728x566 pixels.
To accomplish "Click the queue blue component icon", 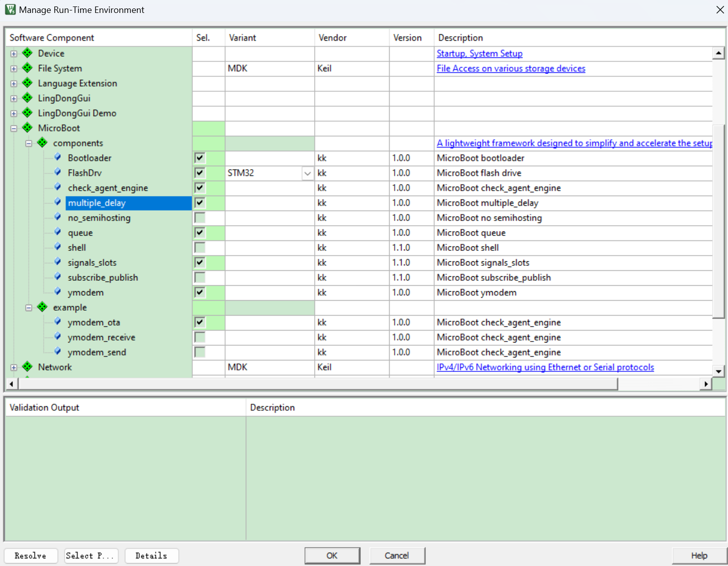I will pyautogui.click(x=58, y=232).
